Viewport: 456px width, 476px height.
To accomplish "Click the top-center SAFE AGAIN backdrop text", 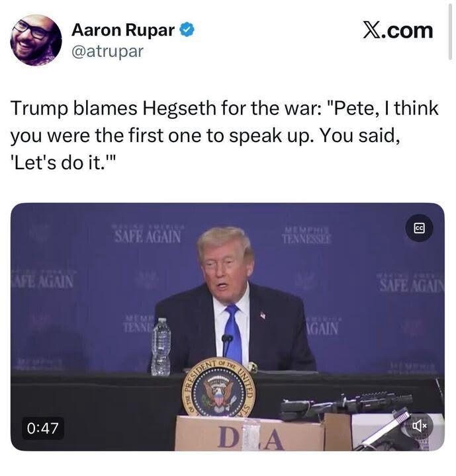I will pos(148,234).
